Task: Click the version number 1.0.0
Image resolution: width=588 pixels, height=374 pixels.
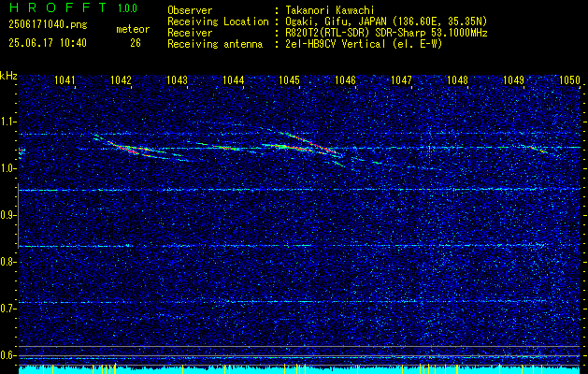Action: 127,7
